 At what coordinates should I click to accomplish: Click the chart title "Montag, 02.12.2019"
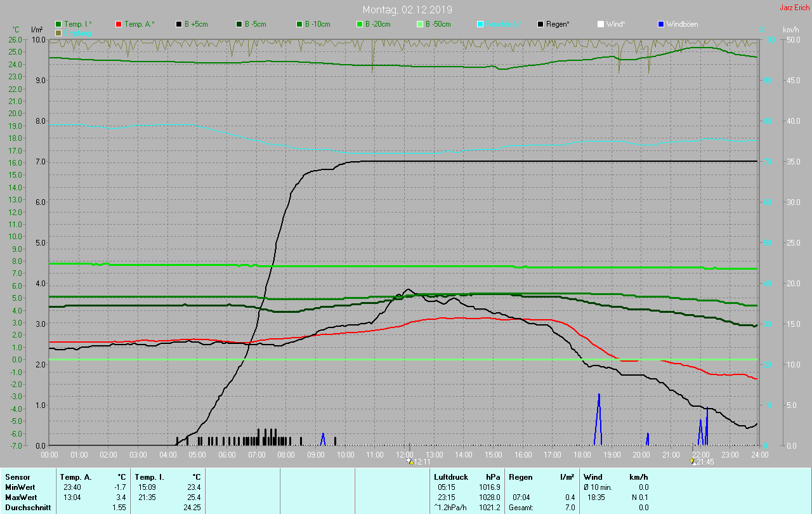(408, 10)
